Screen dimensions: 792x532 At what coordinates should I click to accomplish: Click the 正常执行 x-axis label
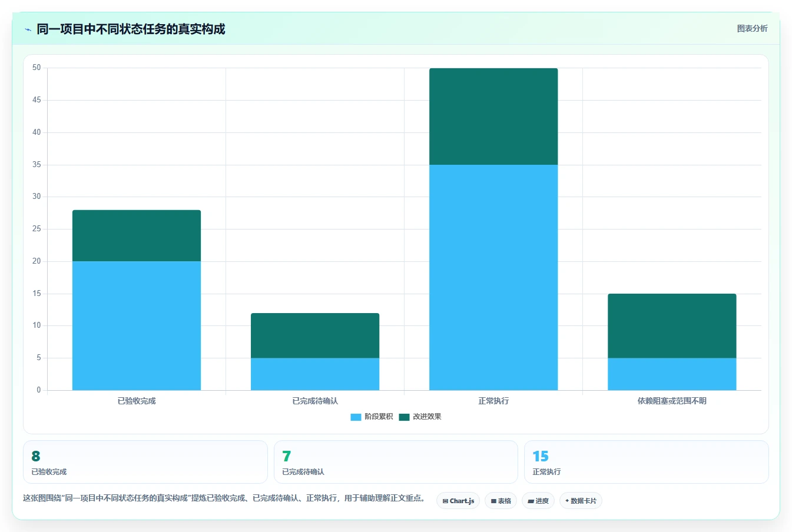click(x=493, y=401)
